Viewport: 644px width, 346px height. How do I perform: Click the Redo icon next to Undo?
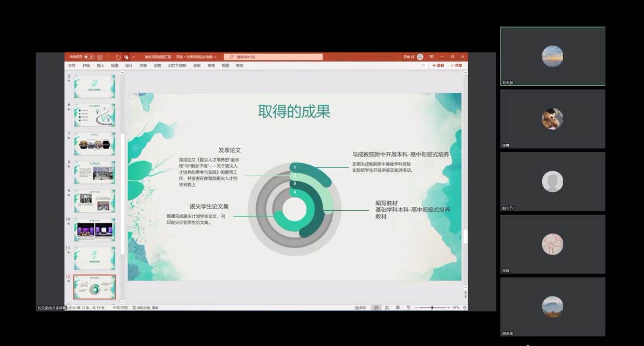[x=118, y=57]
